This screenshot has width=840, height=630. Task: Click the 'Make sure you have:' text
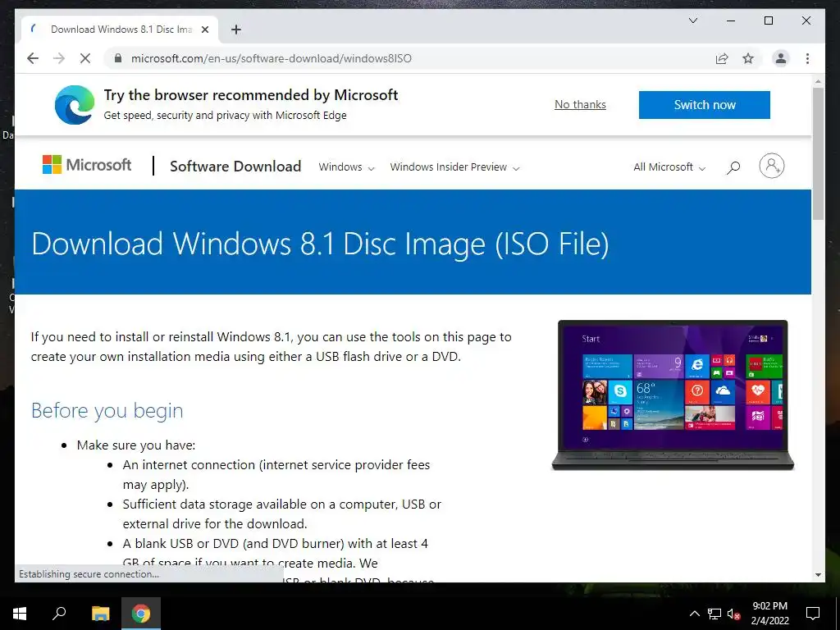[136, 445]
